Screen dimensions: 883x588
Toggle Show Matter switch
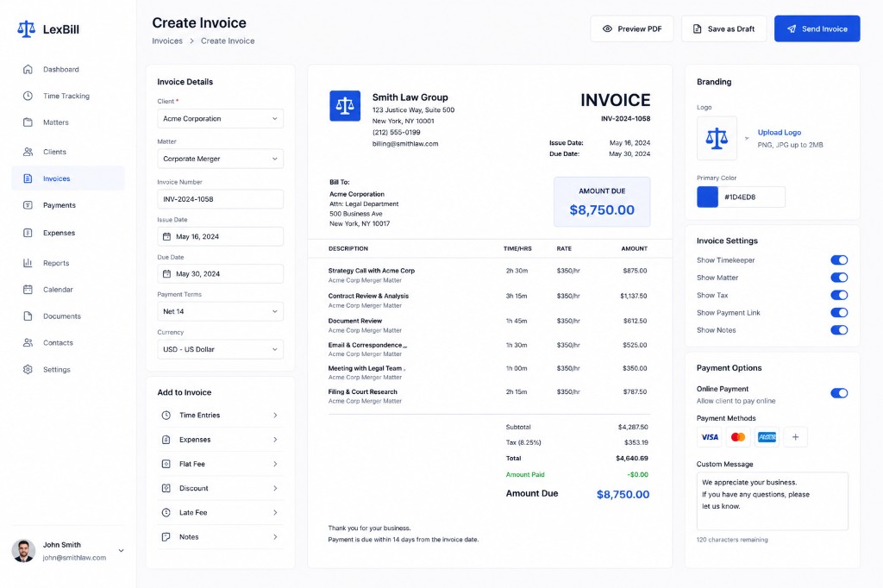839,277
